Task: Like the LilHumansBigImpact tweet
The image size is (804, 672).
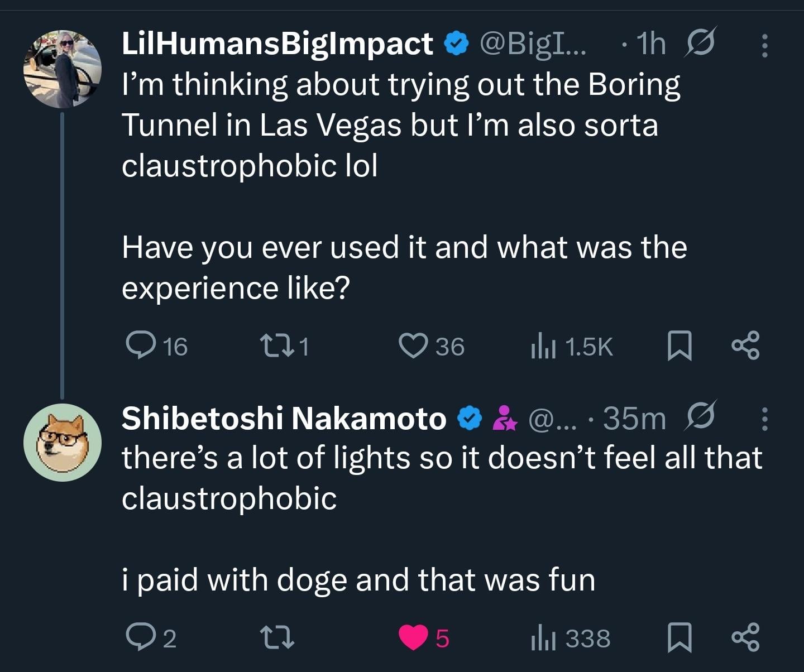Action: 413,345
